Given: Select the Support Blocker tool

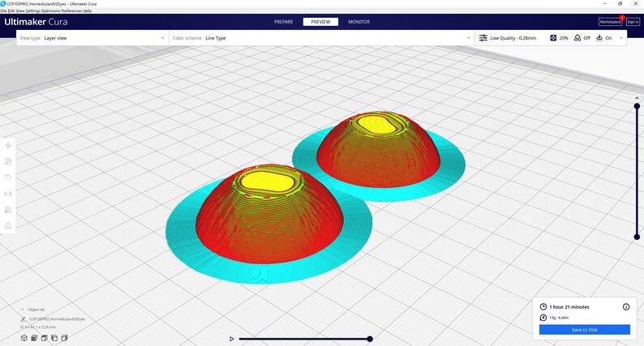Looking at the screenshot, I should [x=8, y=226].
